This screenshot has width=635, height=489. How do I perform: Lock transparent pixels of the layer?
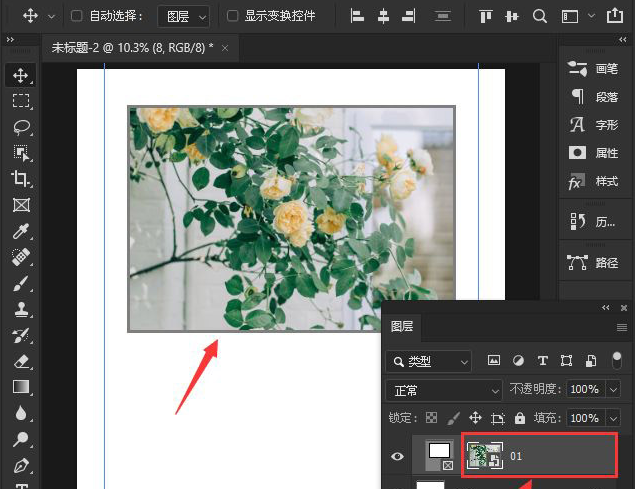(431, 418)
